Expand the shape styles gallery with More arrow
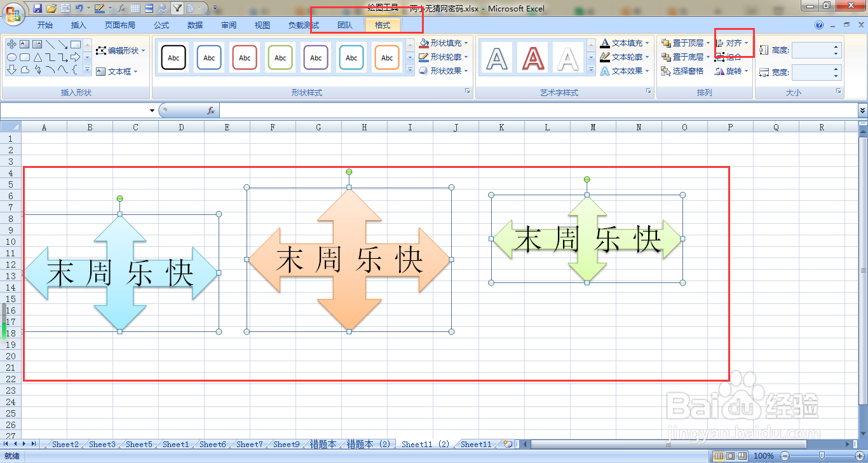 [x=409, y=71]
